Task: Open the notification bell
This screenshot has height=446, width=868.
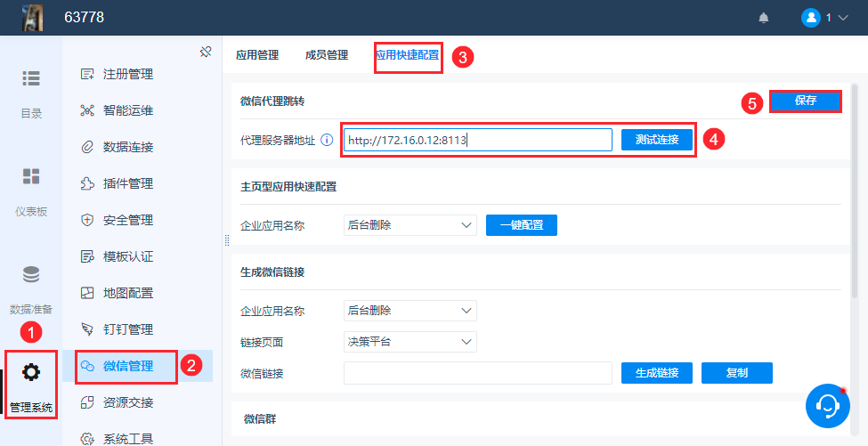Action: (763, 18)
